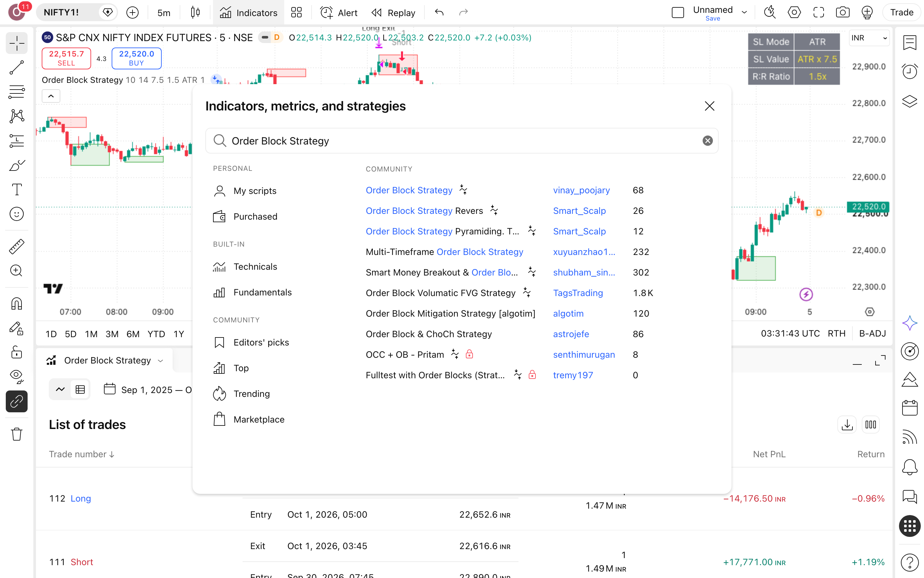Screen dimensions: 924x578
Task: Click the Alert clock icon
Action: pos(339,13)
